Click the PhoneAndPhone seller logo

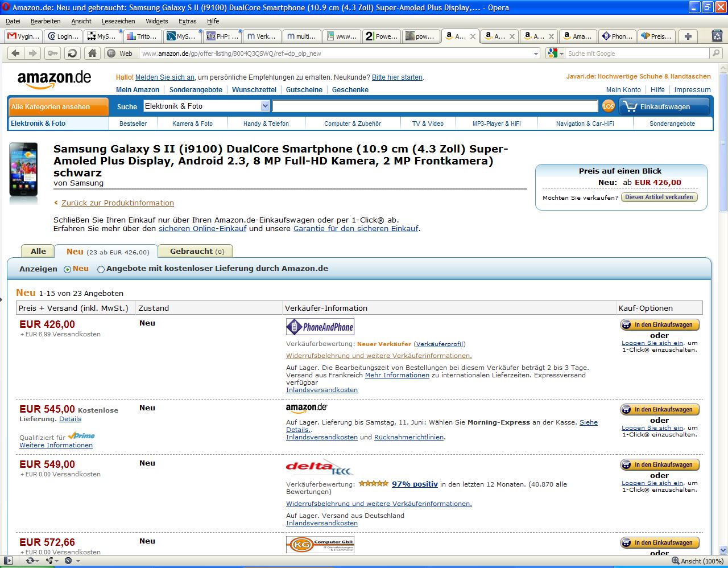pos(320,327)
